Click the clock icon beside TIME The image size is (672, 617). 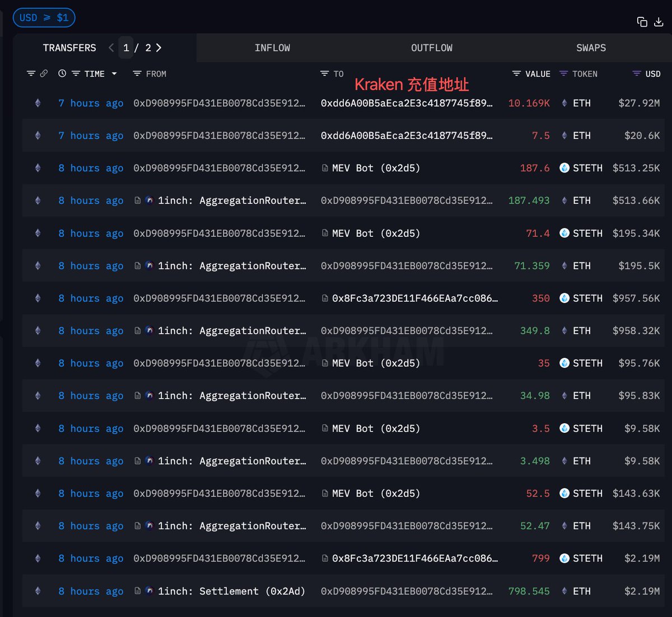tap(62, 73)
